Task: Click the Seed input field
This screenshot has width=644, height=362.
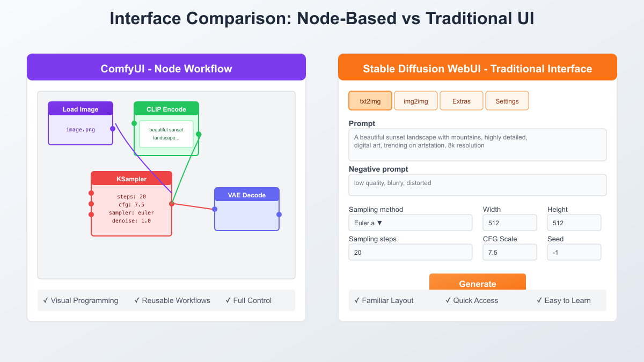Action: 574,252
